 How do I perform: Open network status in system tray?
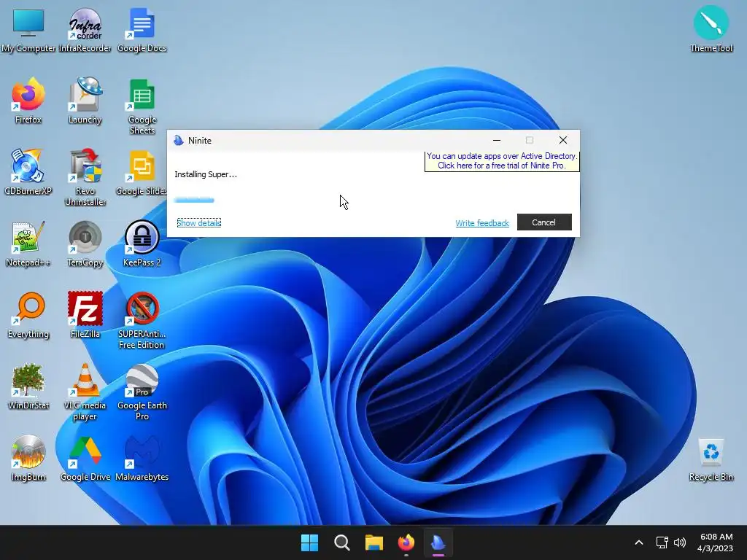(662, 542)
